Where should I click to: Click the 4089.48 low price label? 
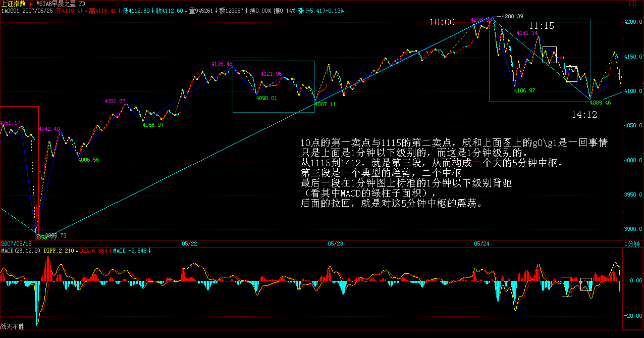[600, 103]
